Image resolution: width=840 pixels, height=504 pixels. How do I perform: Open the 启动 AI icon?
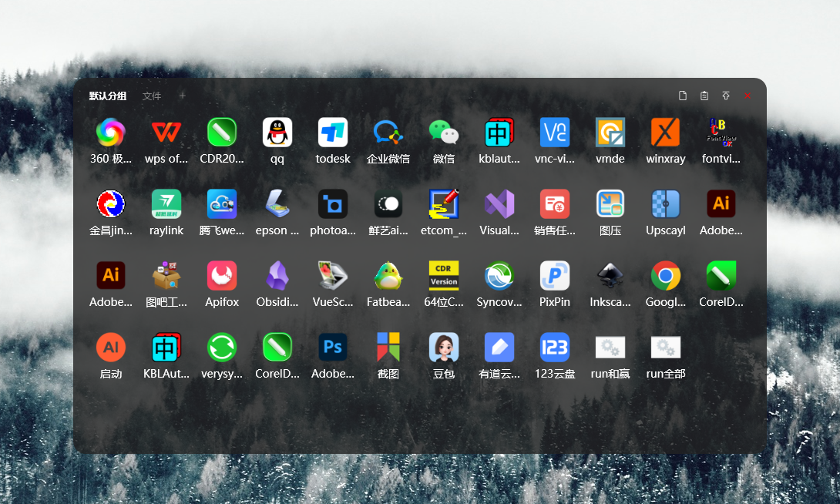[x=111, y=348]
